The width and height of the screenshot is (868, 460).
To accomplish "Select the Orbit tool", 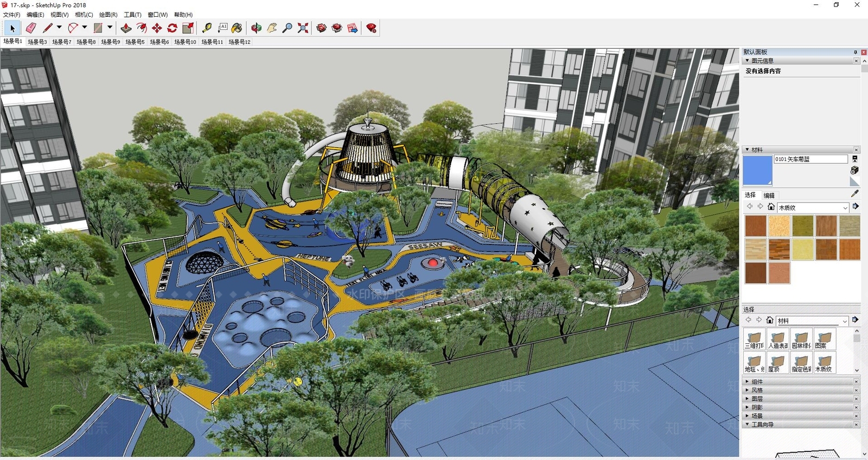I will pyautogui.click(x=256, y=28).
